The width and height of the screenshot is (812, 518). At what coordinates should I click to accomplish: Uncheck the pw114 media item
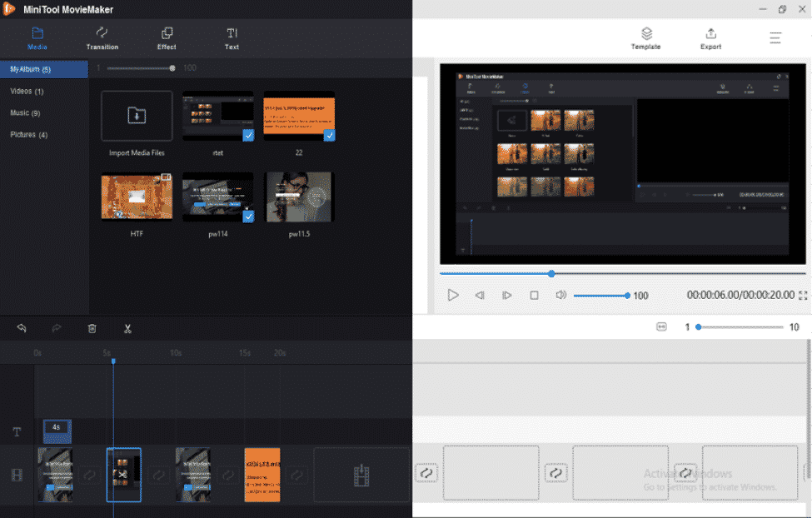click(249, 214)
